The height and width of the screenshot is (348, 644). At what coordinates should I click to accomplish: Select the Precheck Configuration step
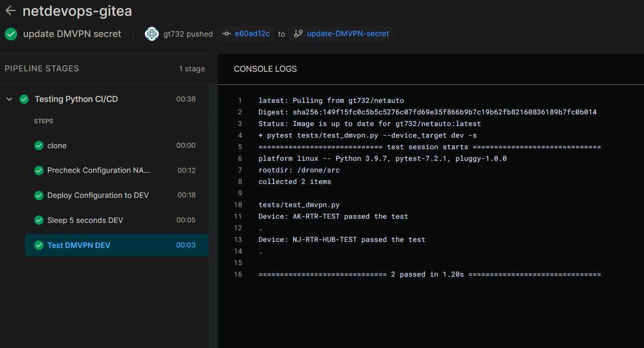tap(98, 171)
